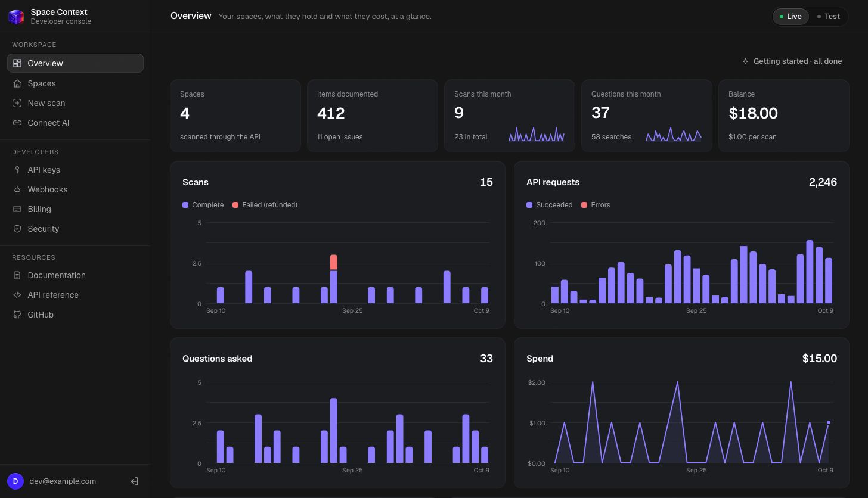Viewport: 868px width, 498px height.
Task: Toggle the Errors series in API requests legend
Action: (596, 205)
